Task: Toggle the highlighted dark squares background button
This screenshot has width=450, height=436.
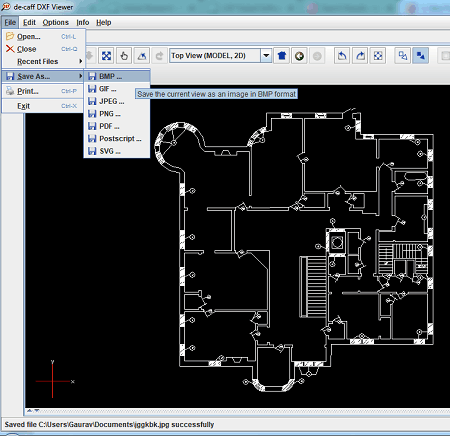Action: pyautogui.click(x=421, y=56)
